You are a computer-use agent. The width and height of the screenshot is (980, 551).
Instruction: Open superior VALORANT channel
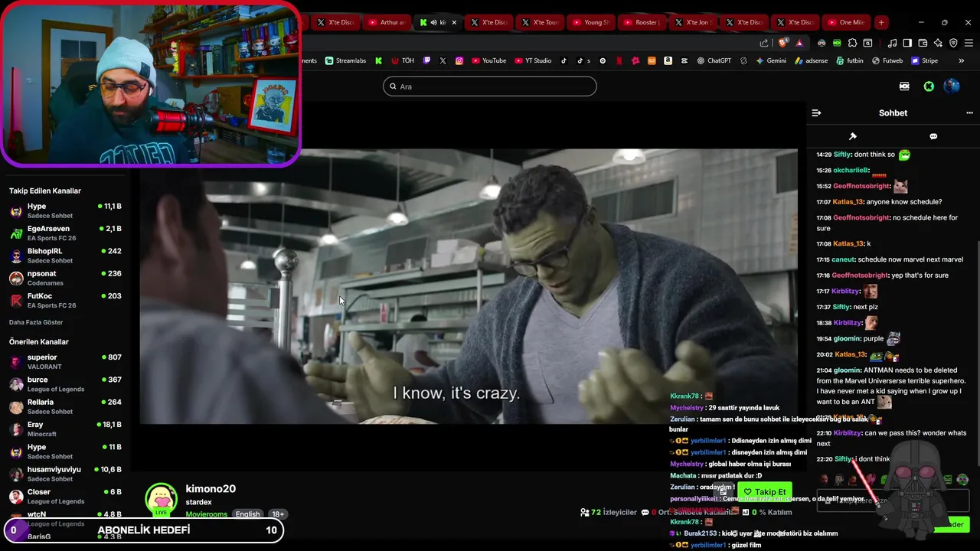pos(65,361)
